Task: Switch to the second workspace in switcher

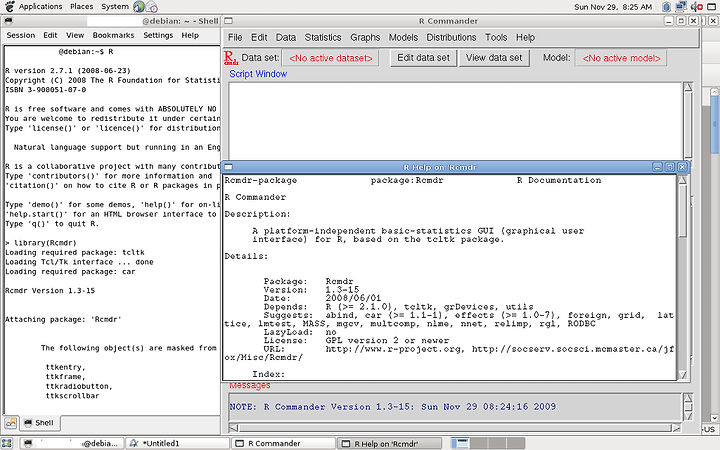Action: [478, 443]
